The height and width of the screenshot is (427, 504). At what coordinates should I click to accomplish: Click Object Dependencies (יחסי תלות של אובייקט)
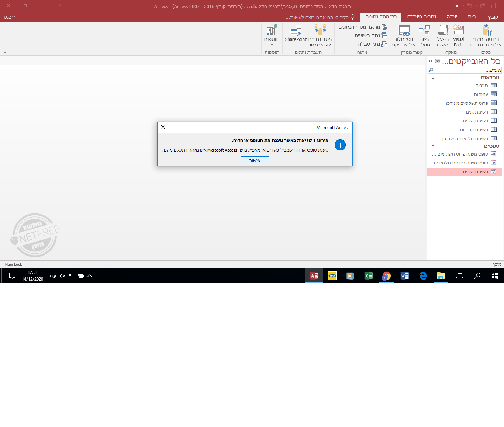(x=404, y=36)
